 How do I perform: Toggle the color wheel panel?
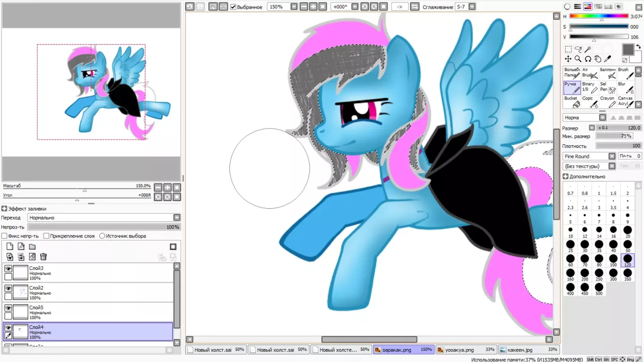point(567,7)
